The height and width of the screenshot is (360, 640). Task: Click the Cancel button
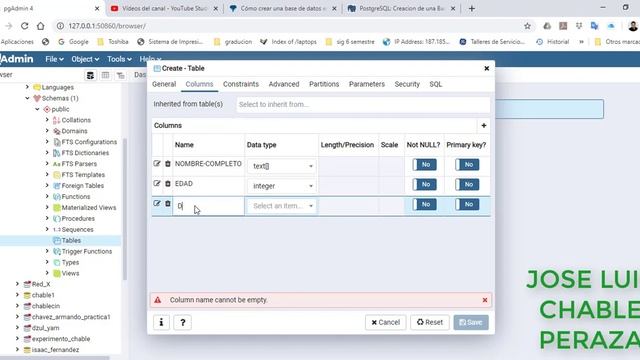(385, 322)
